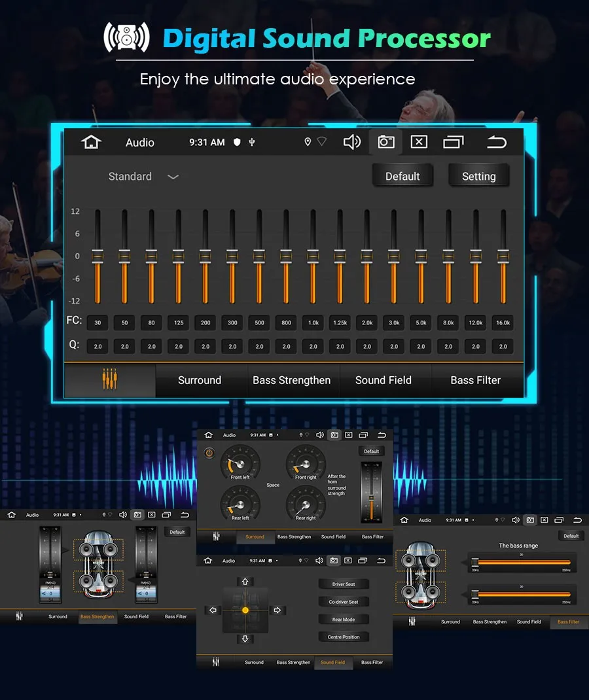The image size is (589, 700).
Task: Click the Rear left knob in the Surround panel
Action: pyautogui.click(x=240, y=504)
